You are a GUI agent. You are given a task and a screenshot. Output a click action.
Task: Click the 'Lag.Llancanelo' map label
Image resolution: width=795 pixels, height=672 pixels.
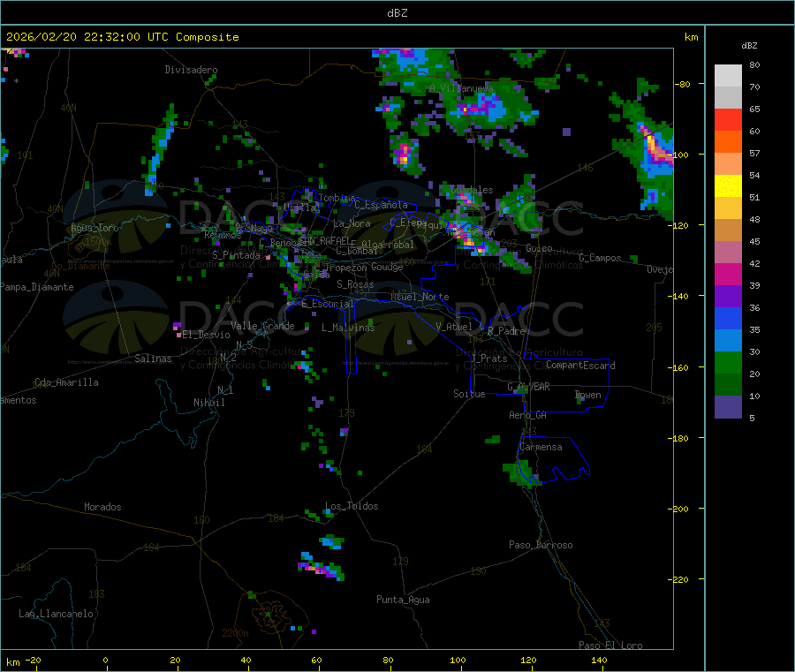click(56, 614)
